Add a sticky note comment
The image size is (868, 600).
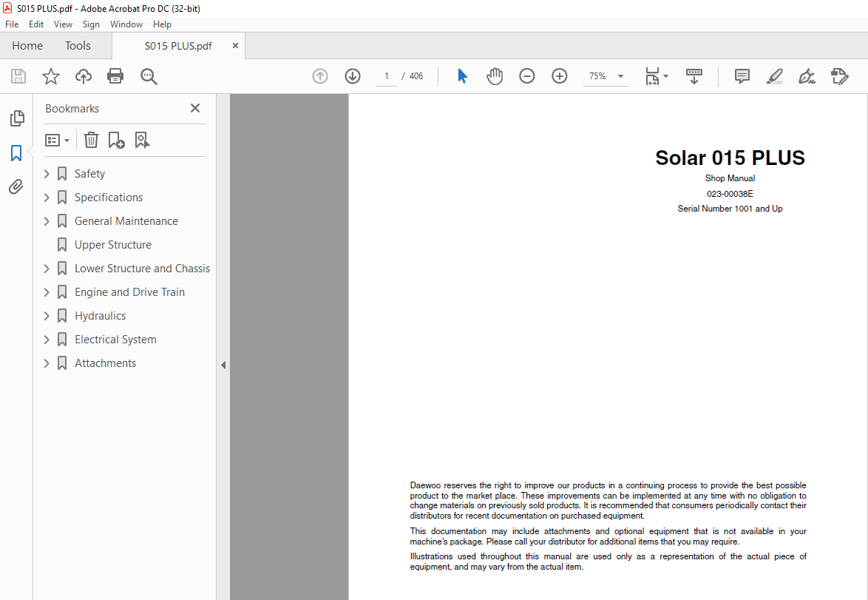click(742, 76)
